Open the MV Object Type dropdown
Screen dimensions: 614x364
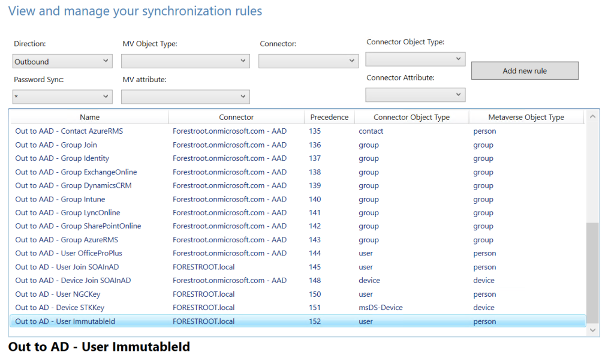[x=185, y=61]
